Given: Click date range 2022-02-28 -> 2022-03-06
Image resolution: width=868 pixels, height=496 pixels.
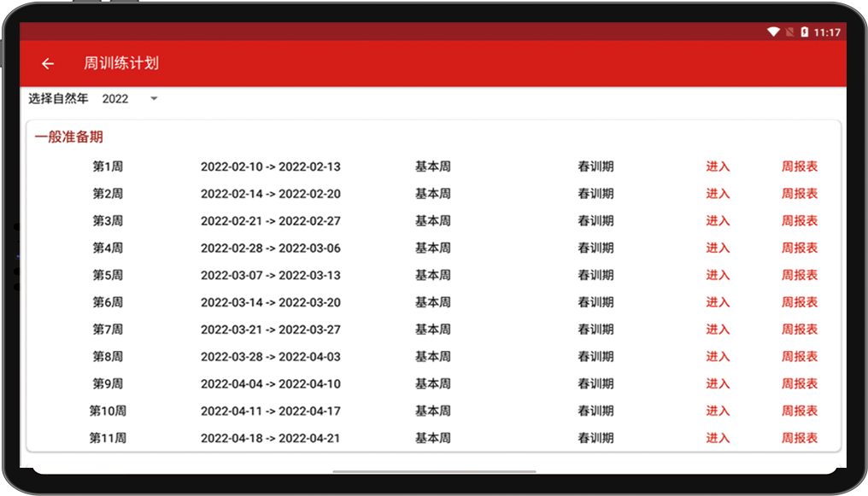Looking at the screenshot, I should pos(270,248).
